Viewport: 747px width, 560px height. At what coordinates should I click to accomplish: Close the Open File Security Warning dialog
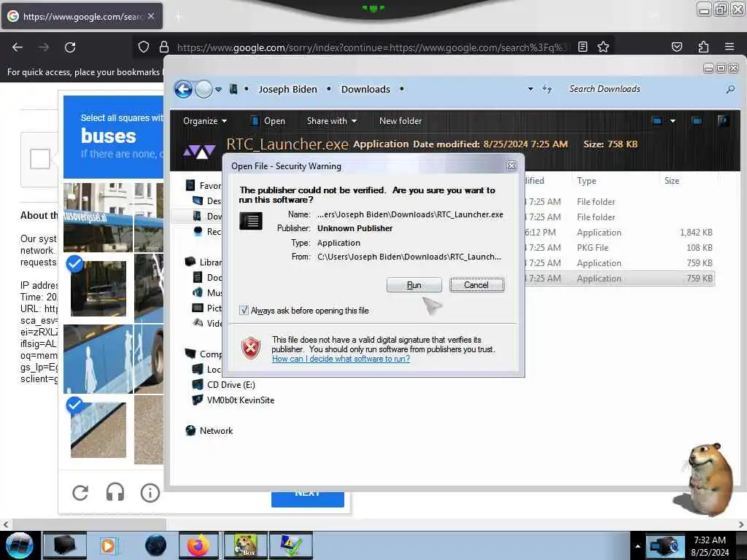point(511,166)
